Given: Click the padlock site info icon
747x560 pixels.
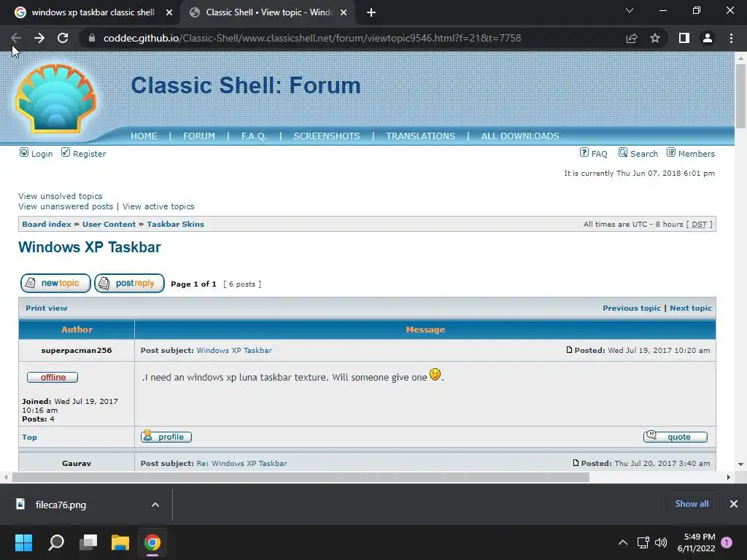Looking at the screenshot, I should [92, 38].
